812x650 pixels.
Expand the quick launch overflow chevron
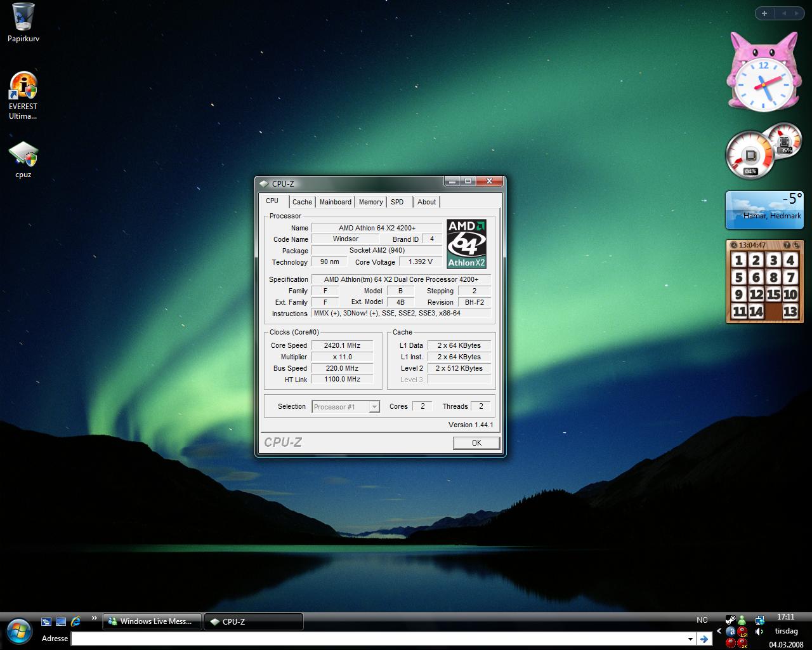coord(95,618)
